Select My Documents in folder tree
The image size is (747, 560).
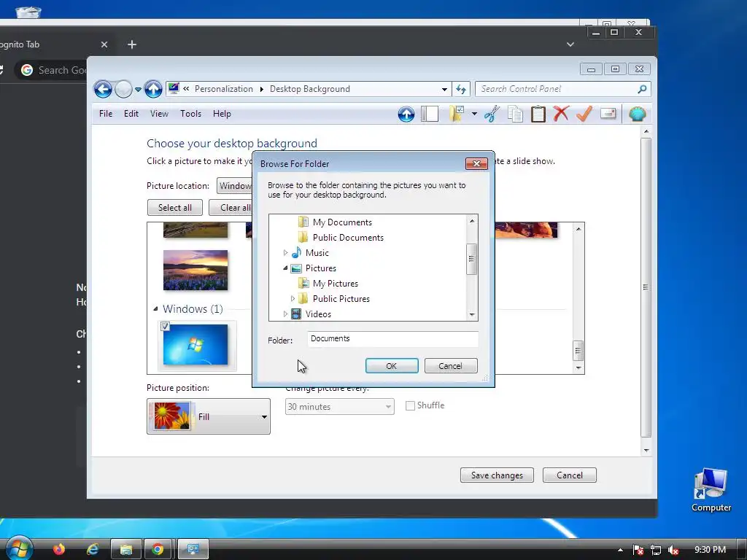click(x=342, y=222)
